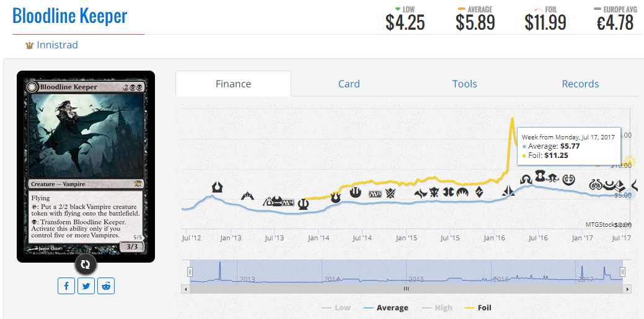The width and height of the screenshot is (644, 319).
Task: Click the Kaladesh swirl set symbol
Action: coord(568,179)
